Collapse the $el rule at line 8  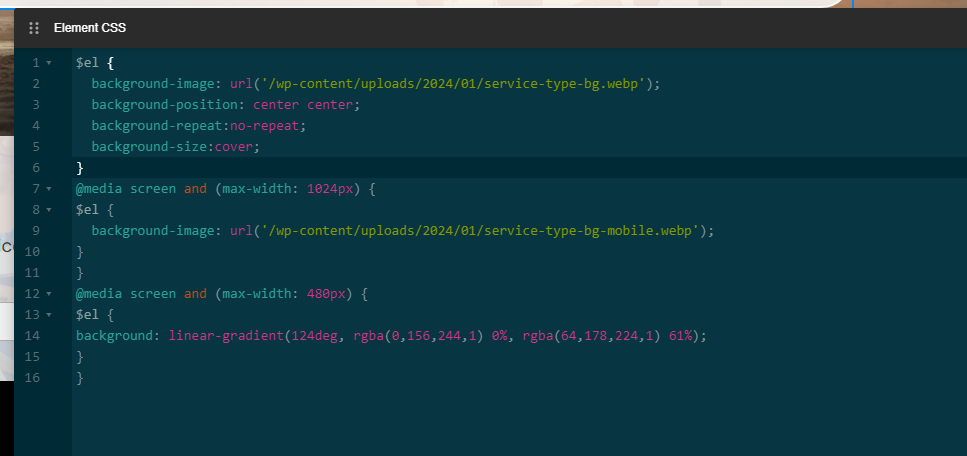tap(48, 210)
